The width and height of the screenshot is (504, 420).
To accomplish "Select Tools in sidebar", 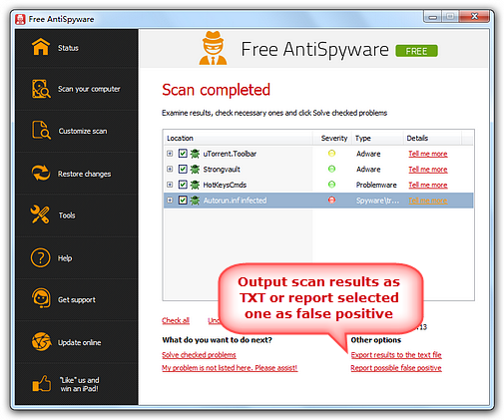I will tap(77, 215).
